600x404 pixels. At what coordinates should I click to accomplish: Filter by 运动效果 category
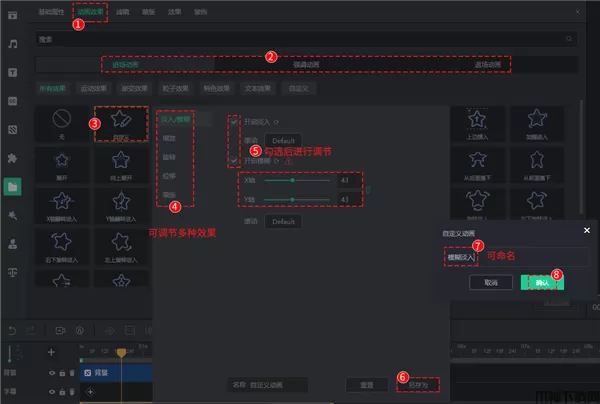(x=93, y=88)
